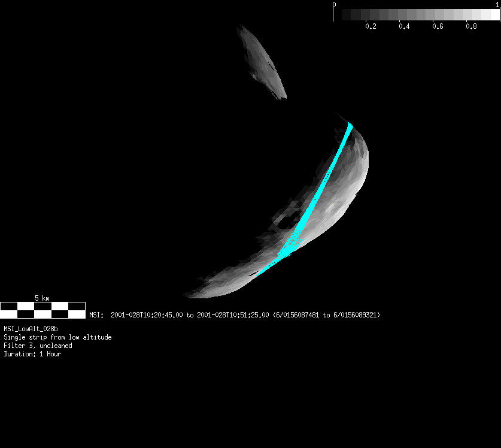The image size is (501, 448).
Task: Click the '5 km' scale bar label
Action: coord(42,298)
